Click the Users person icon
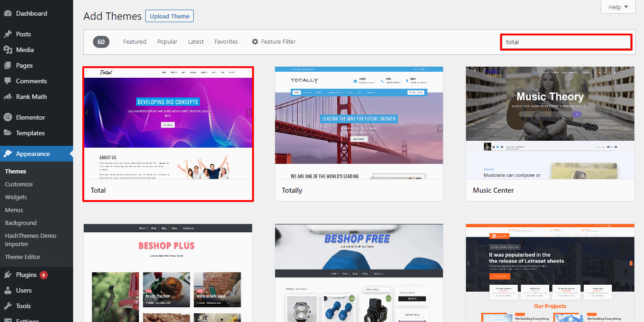The width and height of the screenshot is (644, 322). pyautogui.click(x=7, y=290)
